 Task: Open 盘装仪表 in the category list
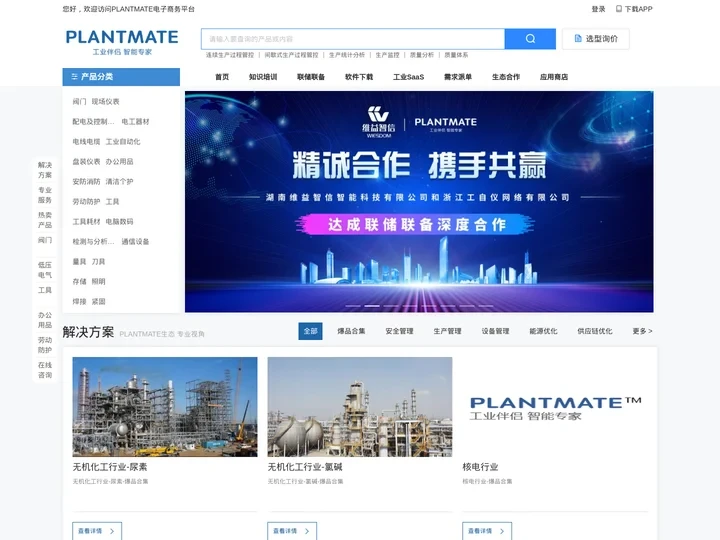pos(86,162)
